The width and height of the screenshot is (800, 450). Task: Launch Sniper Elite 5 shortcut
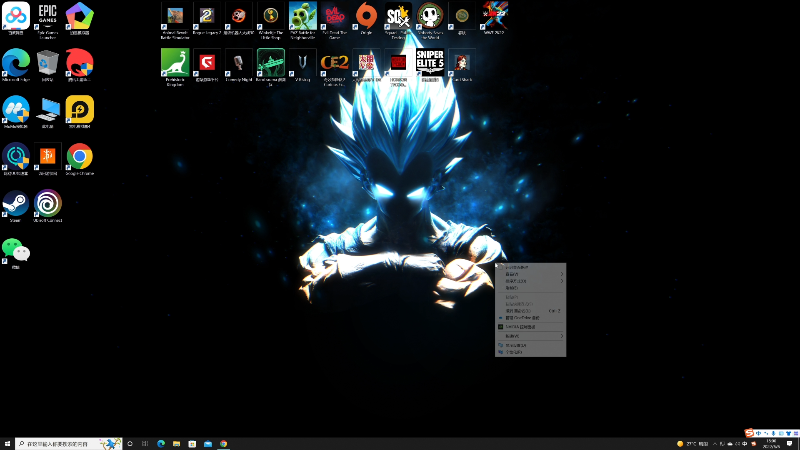click(430, 65)
